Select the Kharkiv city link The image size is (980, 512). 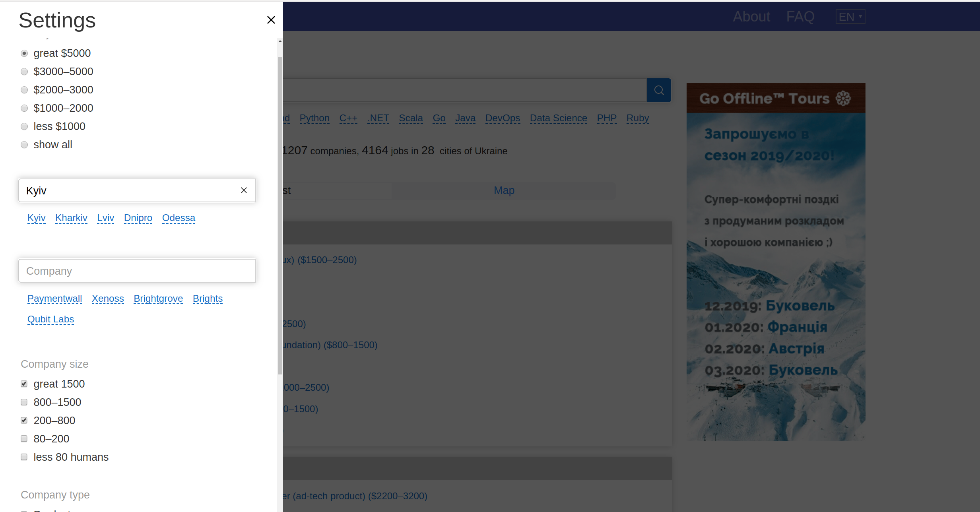[71, 218]
